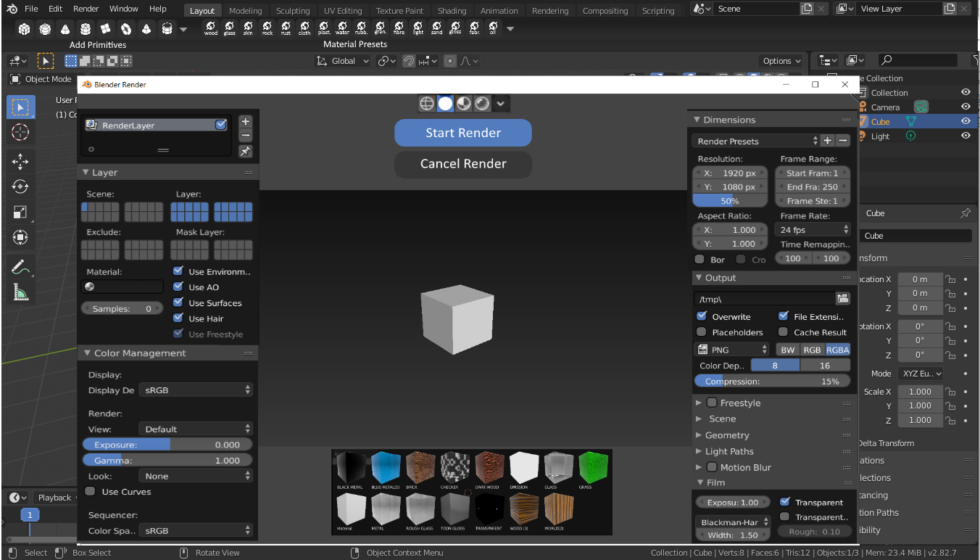Pin the render layer with pin icon
This screenshot has width=980, height=560.
245,152
